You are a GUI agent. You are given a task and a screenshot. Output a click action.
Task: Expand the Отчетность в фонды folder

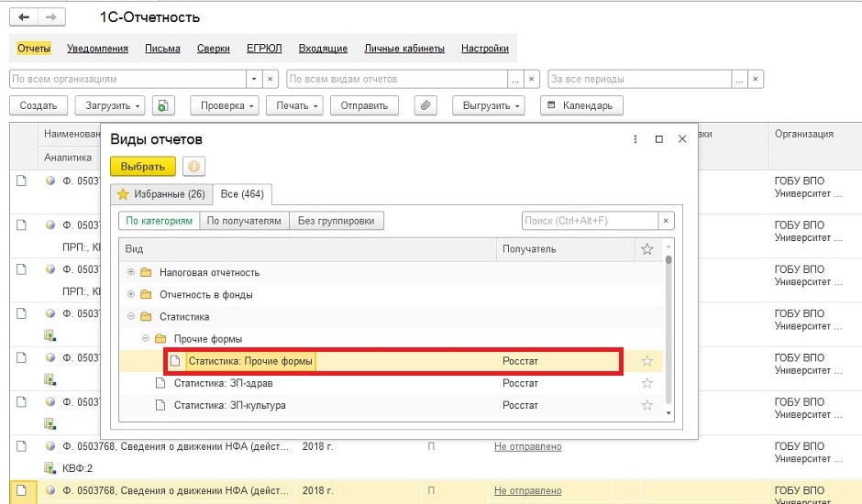point(131,294)
